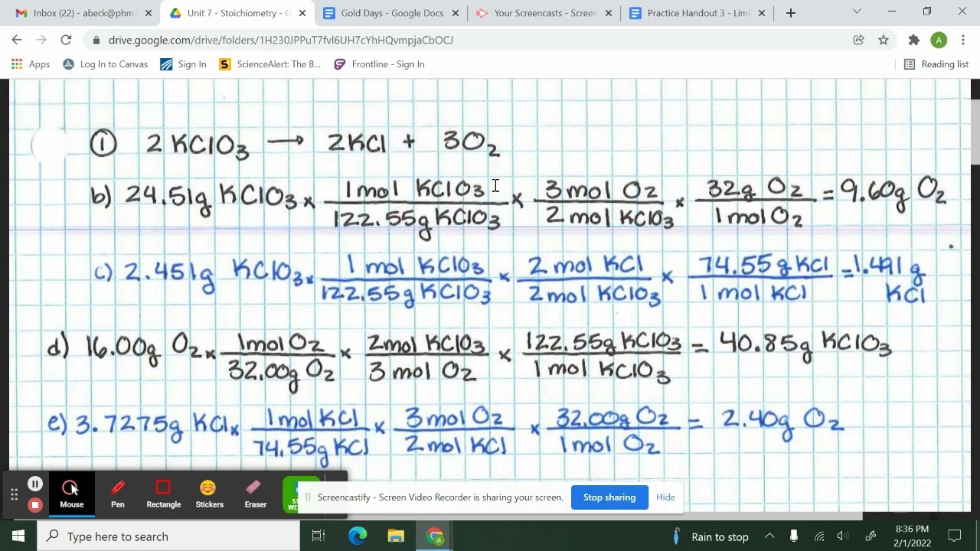Select the Pen annotation tool

(117, 494)
